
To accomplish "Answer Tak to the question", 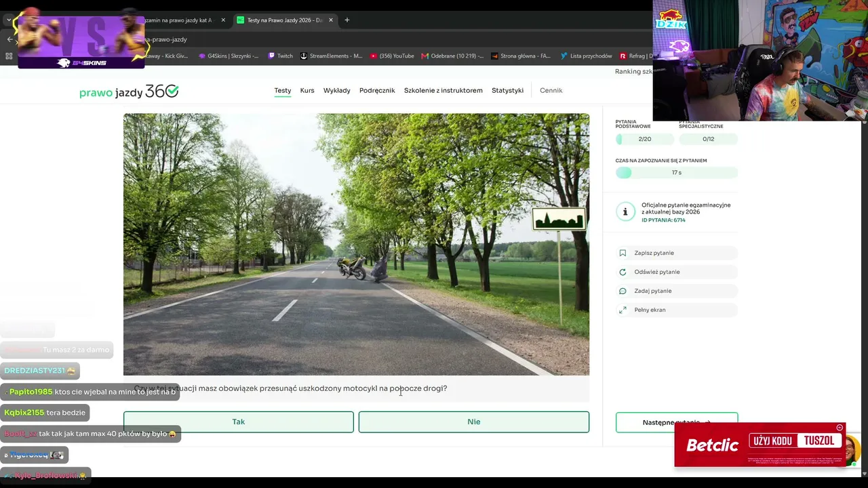I will (x=239, y=422).
